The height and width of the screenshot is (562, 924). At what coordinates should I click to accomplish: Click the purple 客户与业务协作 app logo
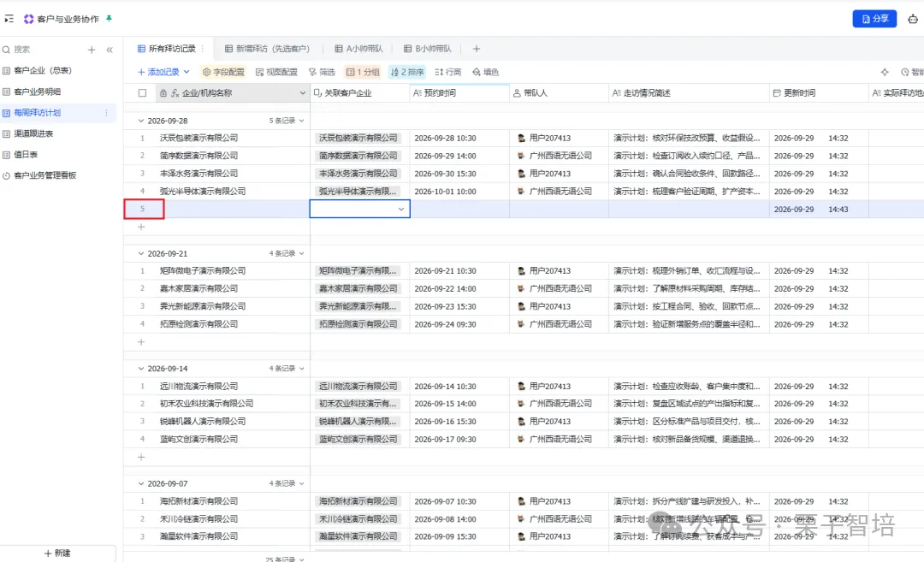28,19
